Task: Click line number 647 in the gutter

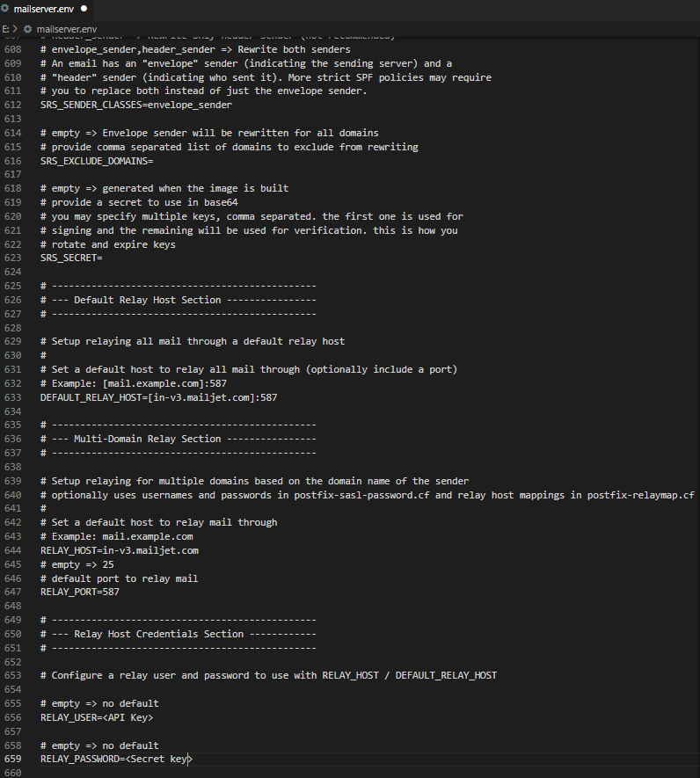Action: pyautogui.click(x=14, y=592)
